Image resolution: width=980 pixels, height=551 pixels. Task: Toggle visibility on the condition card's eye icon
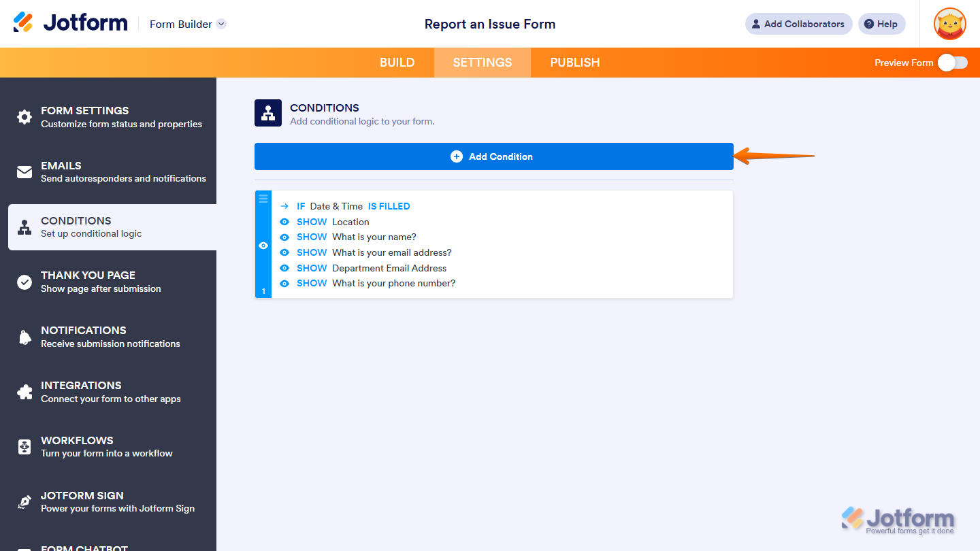click(x=263, y=245)
